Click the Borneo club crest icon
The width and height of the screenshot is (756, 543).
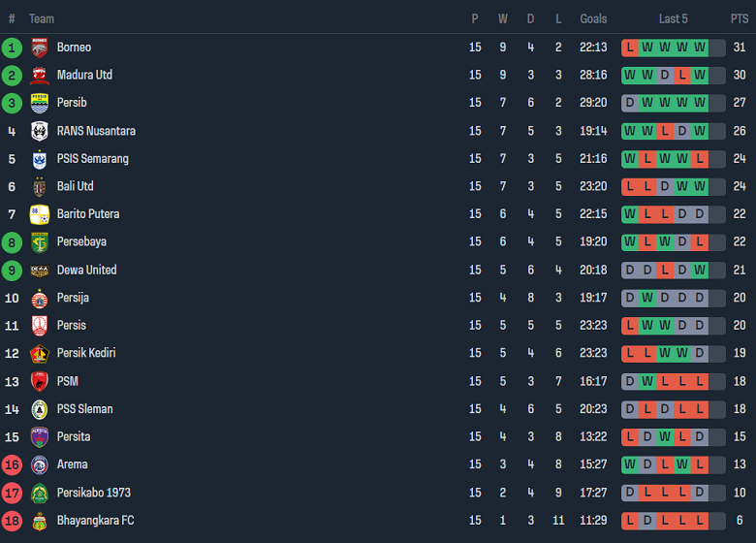pos(40,48)
